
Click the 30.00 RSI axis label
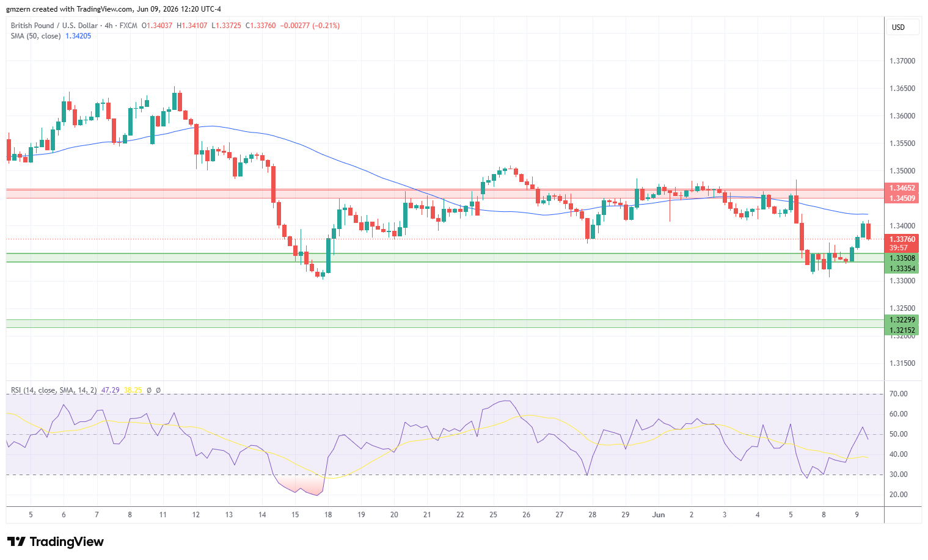tap(899, 475)
